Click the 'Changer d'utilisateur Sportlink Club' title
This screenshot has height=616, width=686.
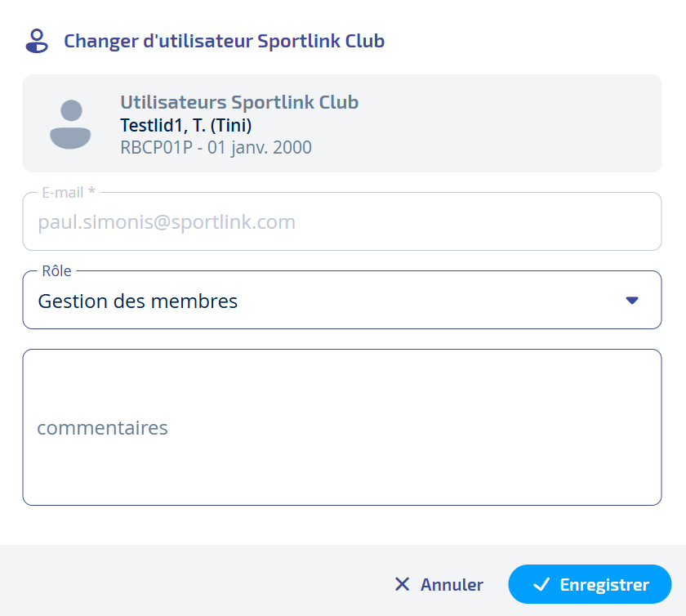pos(225,41)
